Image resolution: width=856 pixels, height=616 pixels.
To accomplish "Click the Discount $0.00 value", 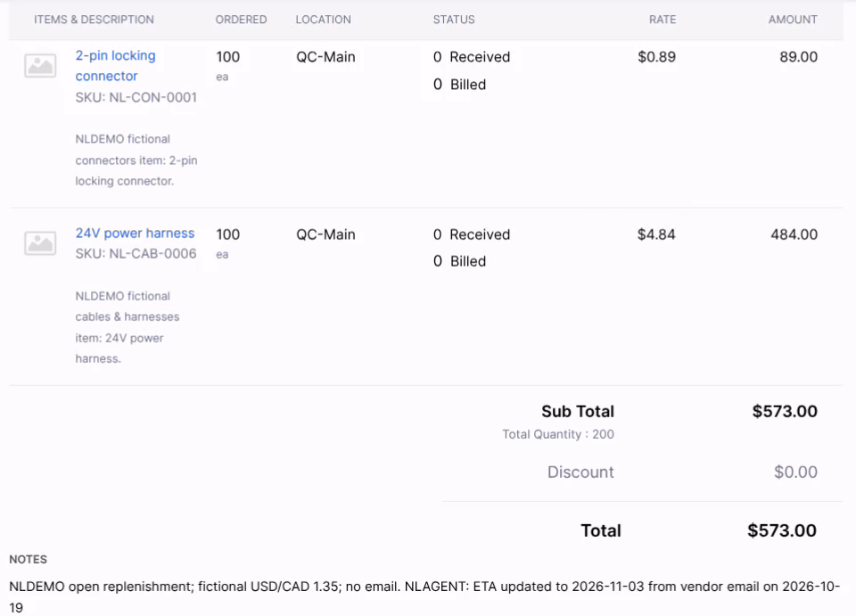I will point(795,472).
